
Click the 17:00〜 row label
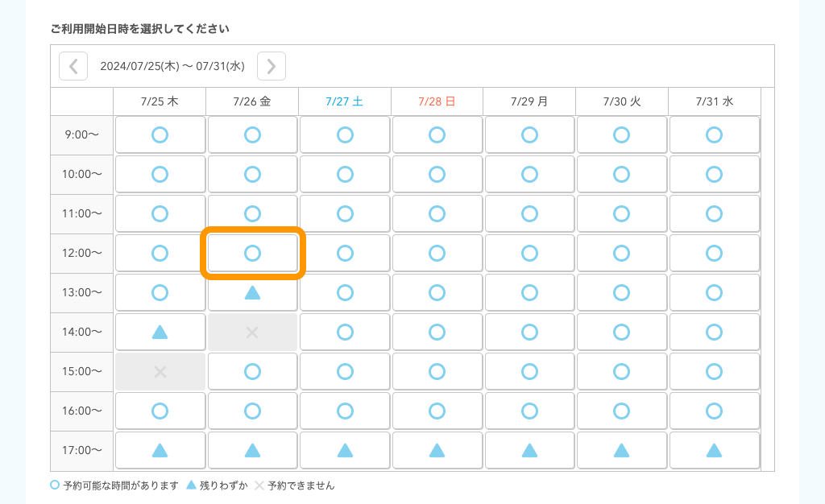(81, 450)
